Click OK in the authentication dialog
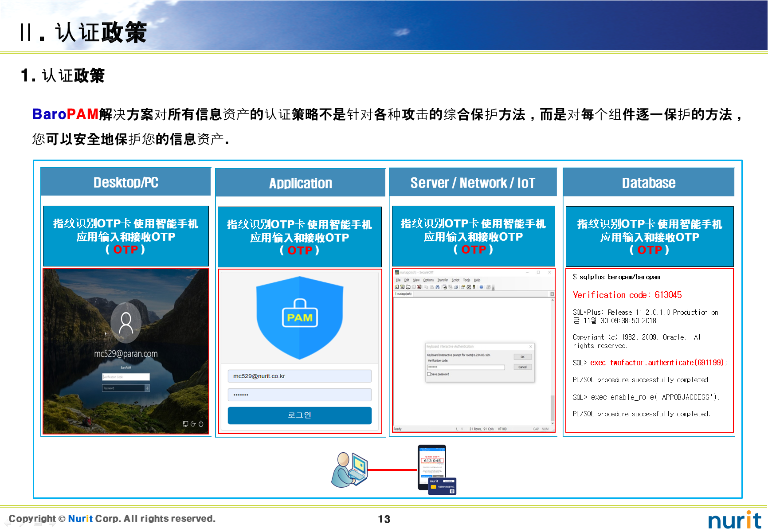This screenshot has width=768, height=532. (x=522, y=357)
